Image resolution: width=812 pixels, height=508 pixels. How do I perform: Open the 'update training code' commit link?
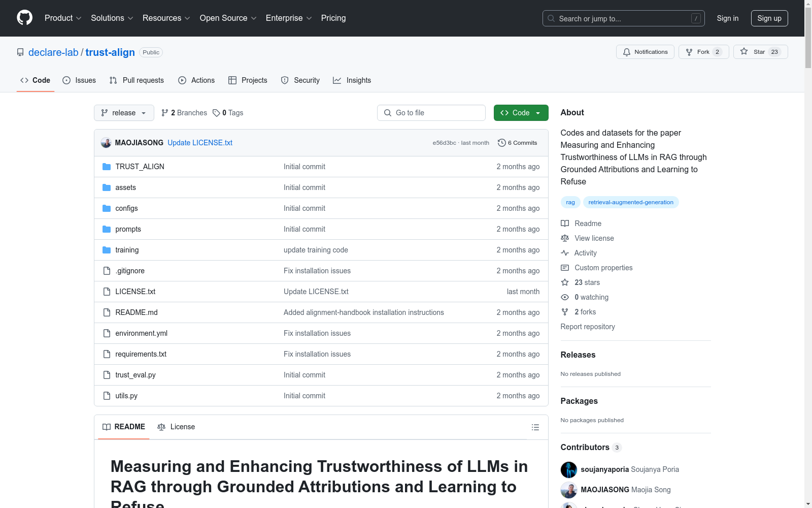(x=316, y=250)
